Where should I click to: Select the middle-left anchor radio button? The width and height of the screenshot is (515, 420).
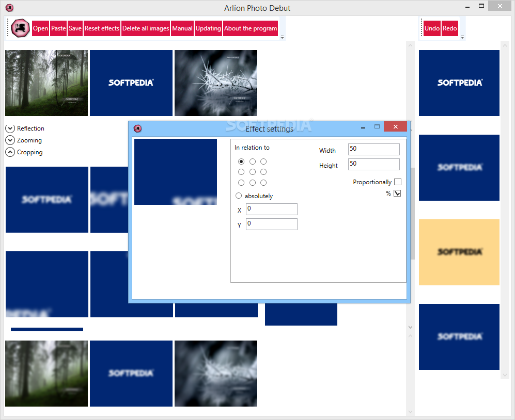[x=241, y=172]
